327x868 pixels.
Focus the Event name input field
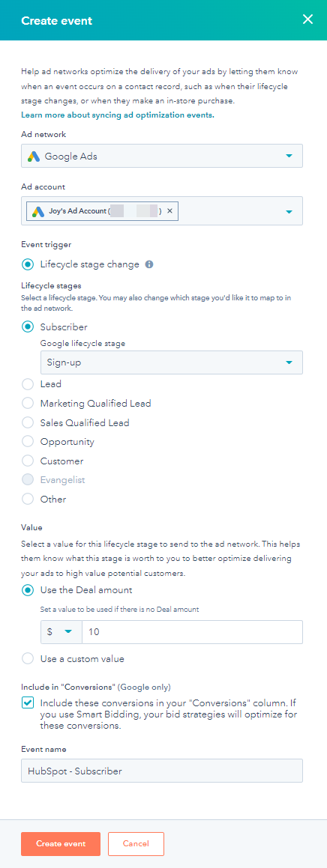pyautogui.click(x=162, y=771)
